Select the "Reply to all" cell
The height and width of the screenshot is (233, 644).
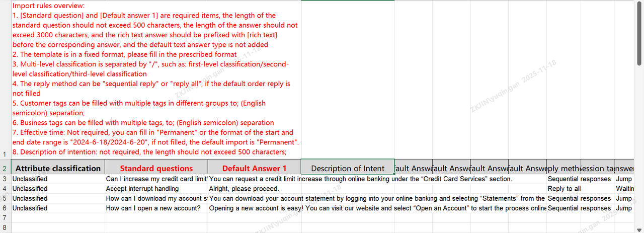563,189
